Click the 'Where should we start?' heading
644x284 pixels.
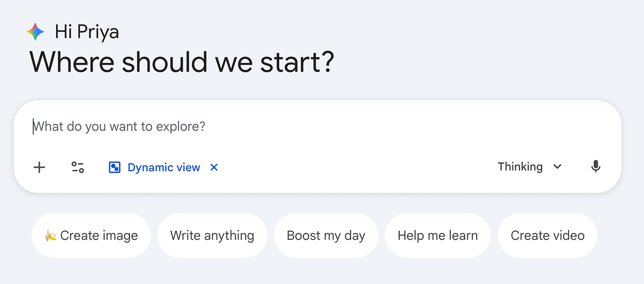click(181, 62)
